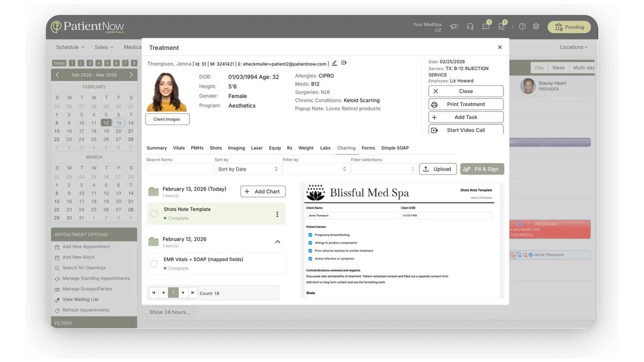Click the pencil edit icon beside patient email
Image resolution: width=644 pixels, height=362 pixels.
click(x=335, y=63)
